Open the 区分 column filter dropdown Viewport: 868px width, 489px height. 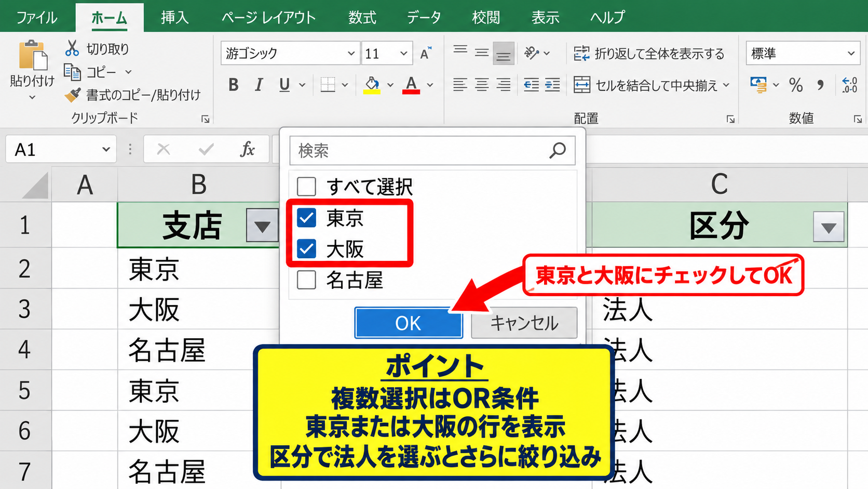point(829,227)
